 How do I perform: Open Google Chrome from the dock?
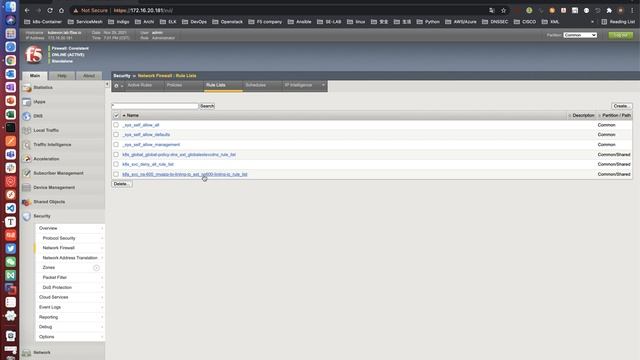[x=11, y=60]
